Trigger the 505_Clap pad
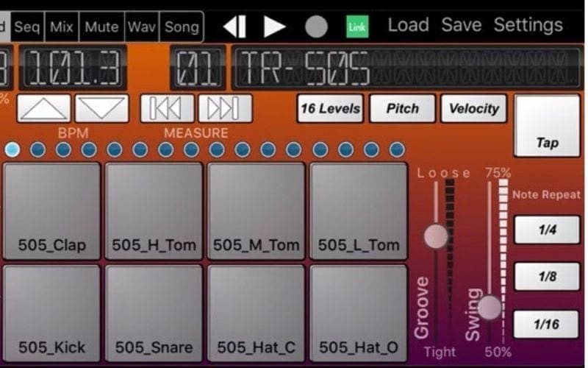The height and width of the screenshot is (368, 588). tap(51, 210)
